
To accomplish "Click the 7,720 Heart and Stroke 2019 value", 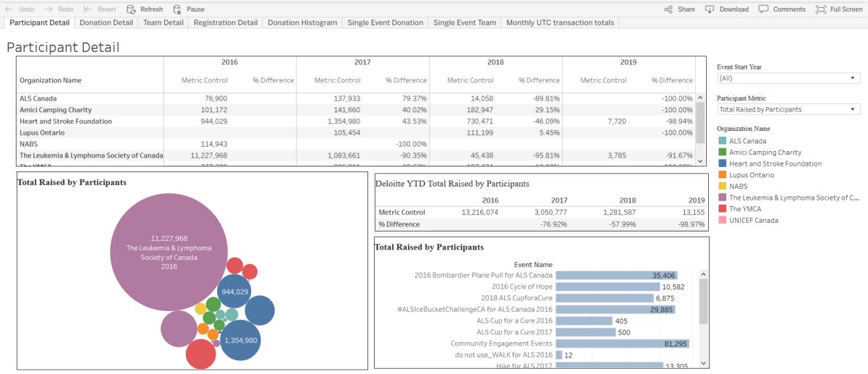I will [x=616, y=122].
